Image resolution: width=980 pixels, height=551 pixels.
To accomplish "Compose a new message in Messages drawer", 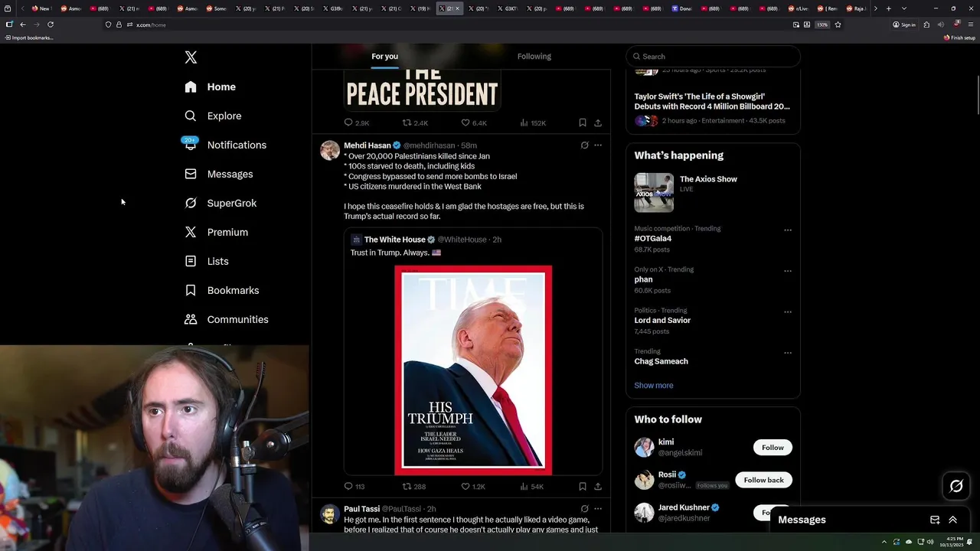I will (935, 520).
